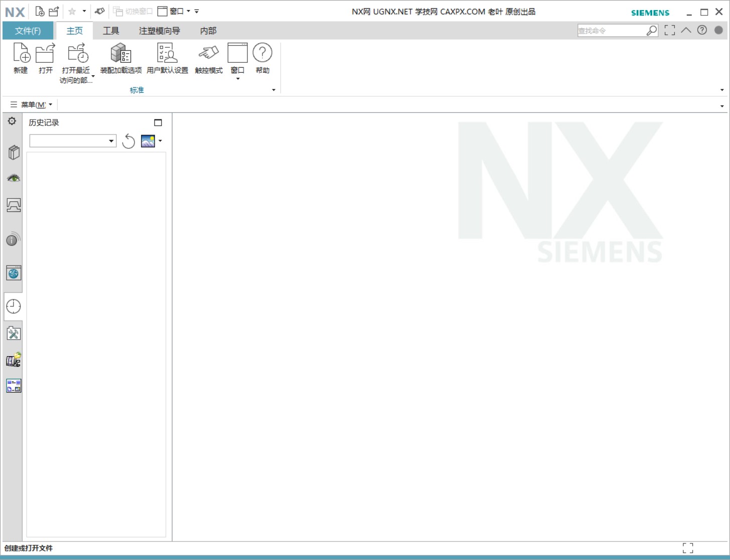Click the 切换窗口 switch window button
This screenshot has height=560, width=730.
pos(132,11)
